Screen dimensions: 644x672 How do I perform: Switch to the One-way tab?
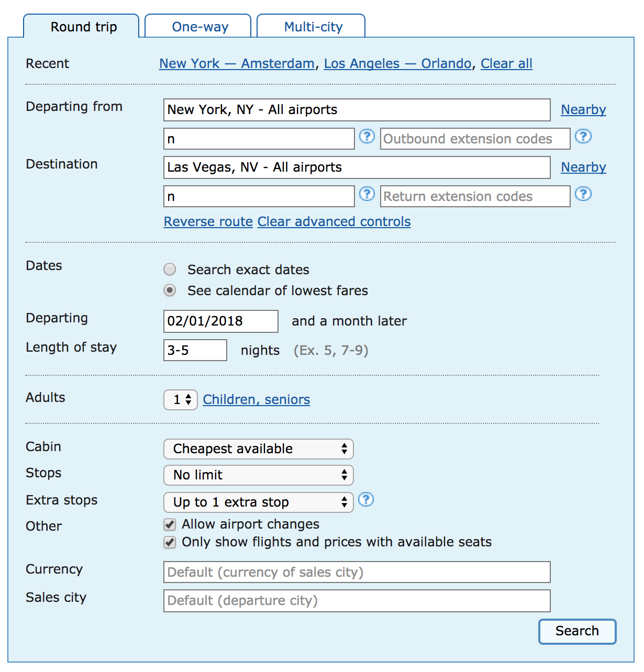(199, 27)
